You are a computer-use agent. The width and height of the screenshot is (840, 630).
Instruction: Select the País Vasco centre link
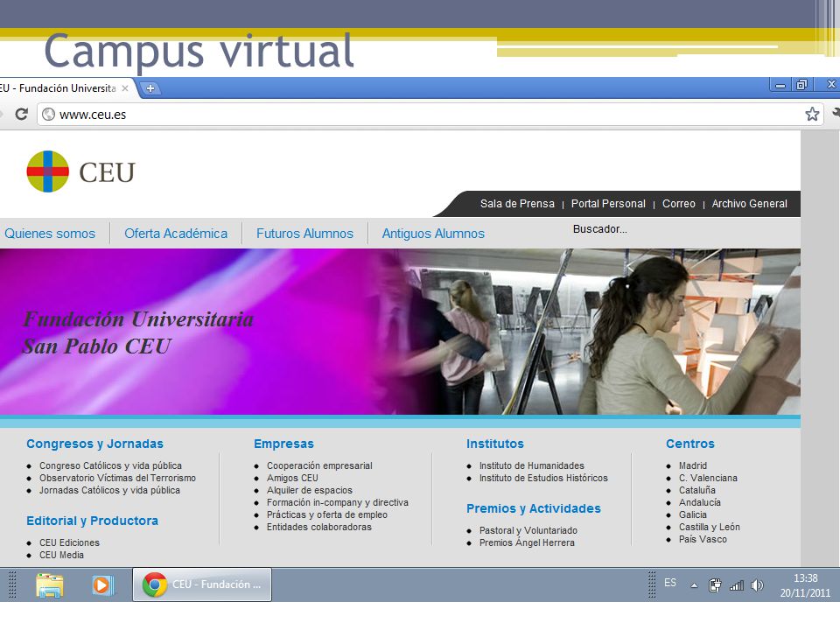click(703, 540)
